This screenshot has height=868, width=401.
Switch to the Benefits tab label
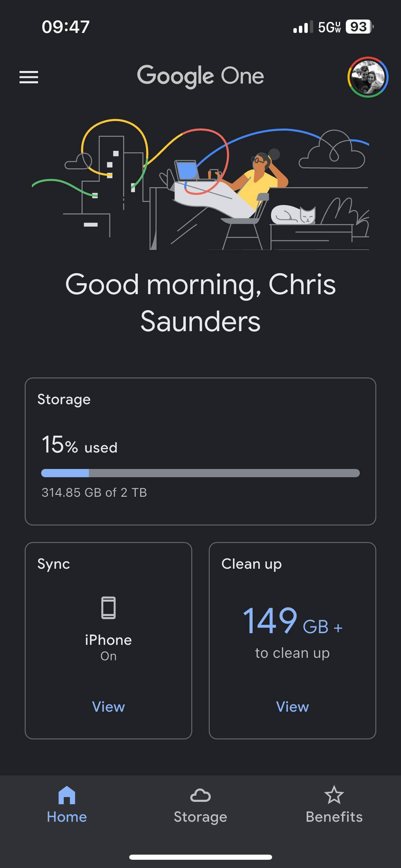(334, 817)
